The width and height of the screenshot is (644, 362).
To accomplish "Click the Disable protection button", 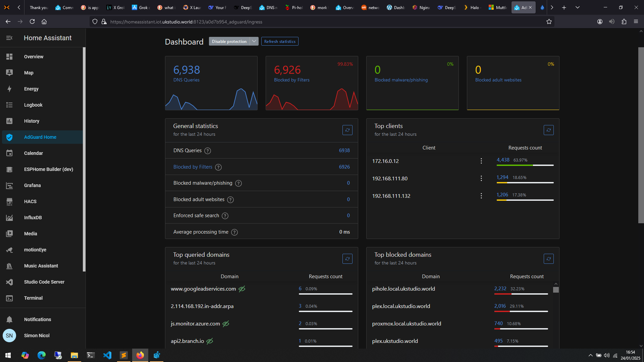I will 229,41.
